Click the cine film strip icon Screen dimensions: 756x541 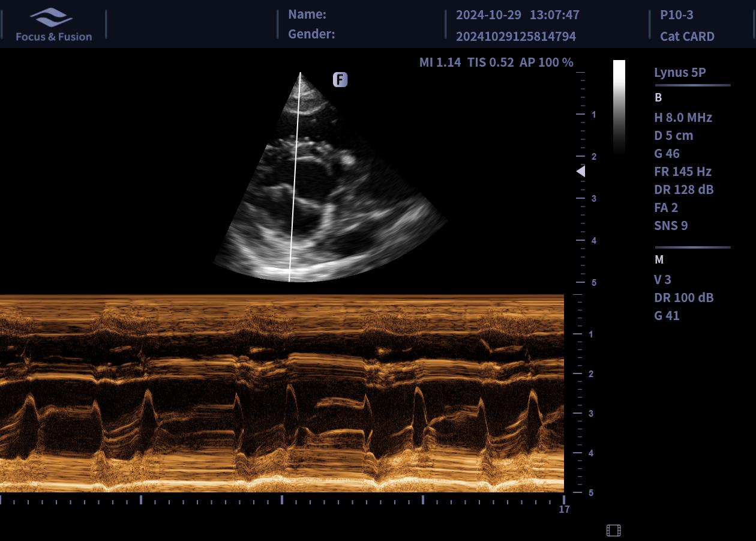click(x=613, y=530)
